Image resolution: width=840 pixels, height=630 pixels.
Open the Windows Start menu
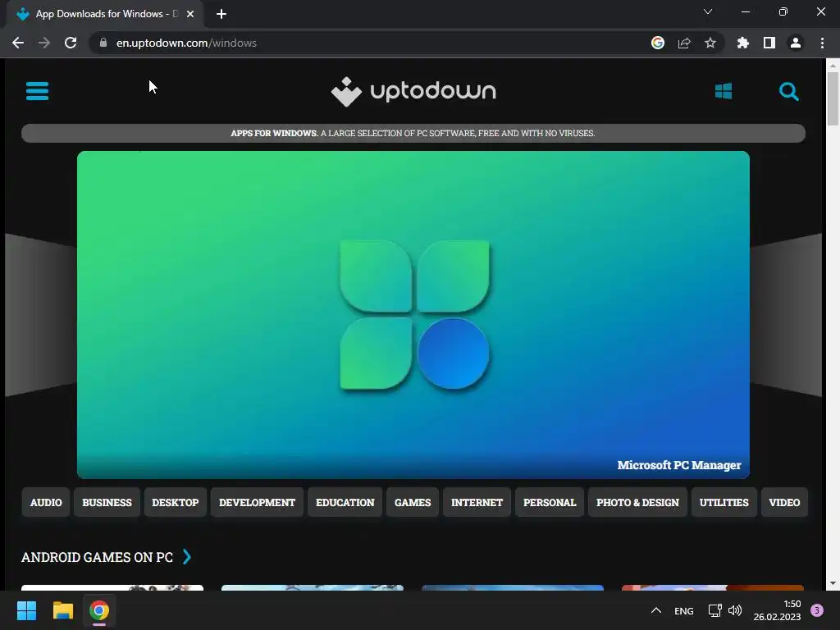click(26, 610)
